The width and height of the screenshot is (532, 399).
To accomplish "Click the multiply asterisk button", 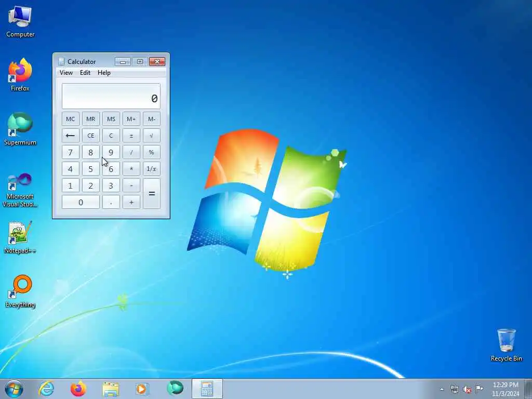I will 131,169.
